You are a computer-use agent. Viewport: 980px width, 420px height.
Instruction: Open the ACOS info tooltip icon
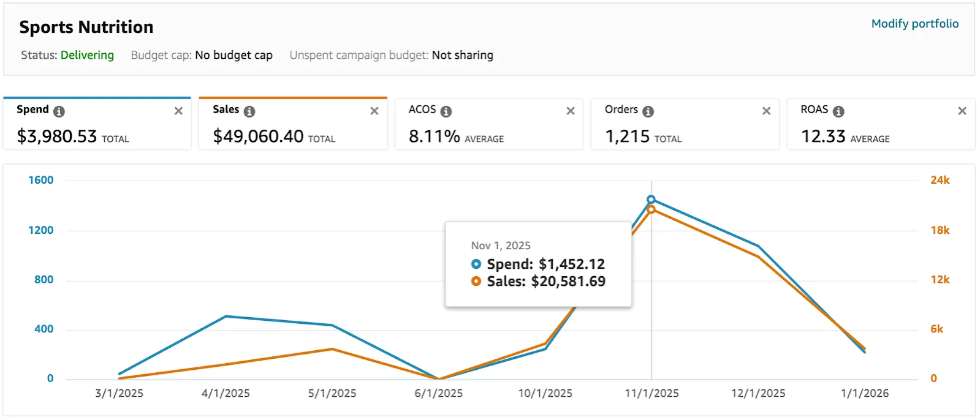click(x=446, y=111)
